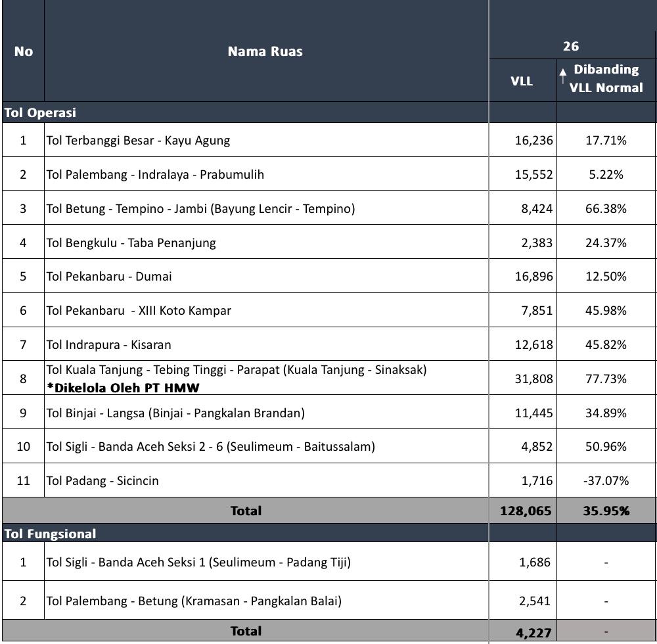The image size is (657, 644).
Task: Click the "Nama Ruas" column header
Action: click(265, 51)
